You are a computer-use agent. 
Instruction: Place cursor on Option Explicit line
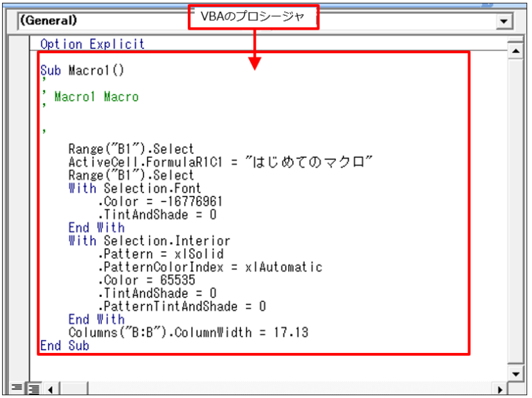pos(92,44)
